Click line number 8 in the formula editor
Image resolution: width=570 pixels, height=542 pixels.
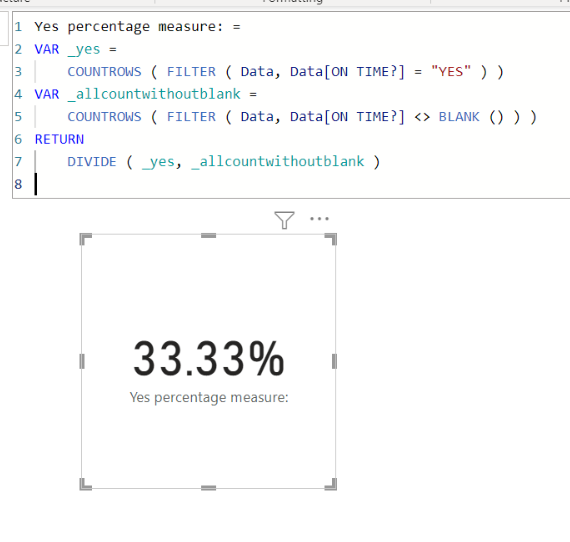pyautogui.click(x=18, y=184)
